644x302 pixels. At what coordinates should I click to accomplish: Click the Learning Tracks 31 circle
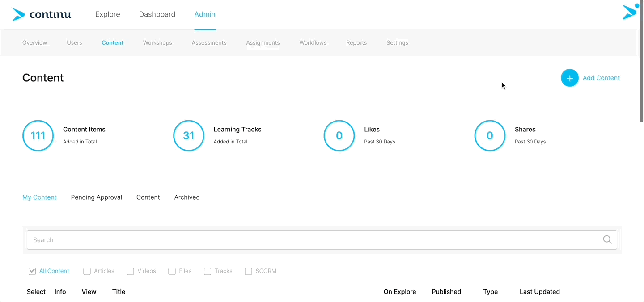click(x=189, y=135)
